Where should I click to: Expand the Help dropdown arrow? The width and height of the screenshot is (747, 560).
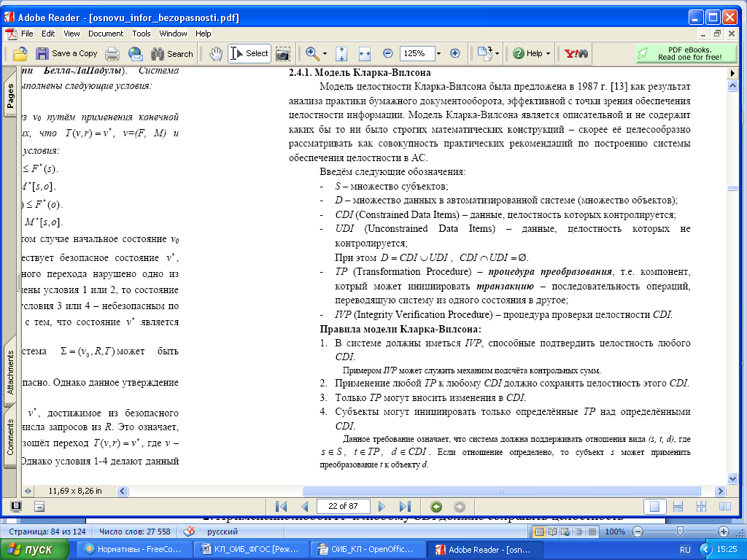[548, 54]
